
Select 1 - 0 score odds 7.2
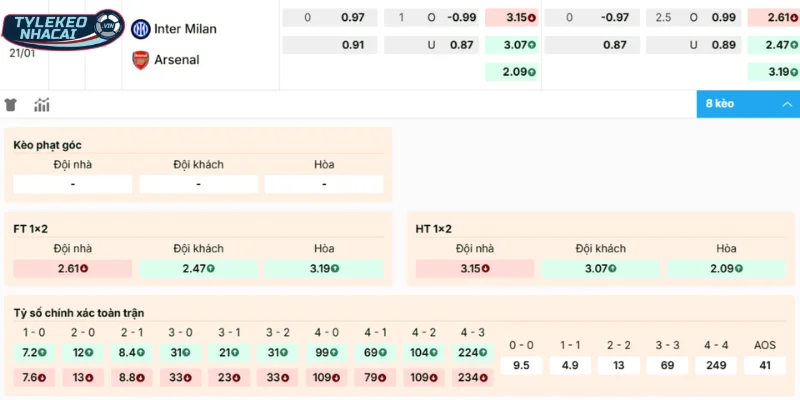pyautogui.click(x=34, y=353)
